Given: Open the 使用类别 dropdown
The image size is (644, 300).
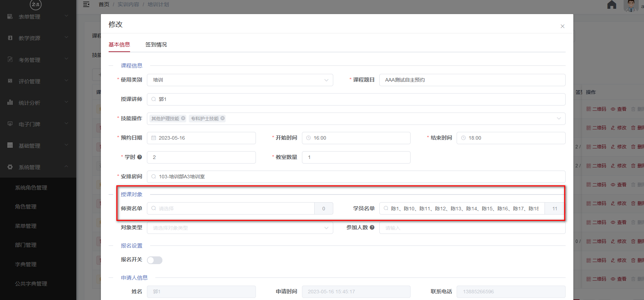Looking at the screenshot, I should 240,80.
